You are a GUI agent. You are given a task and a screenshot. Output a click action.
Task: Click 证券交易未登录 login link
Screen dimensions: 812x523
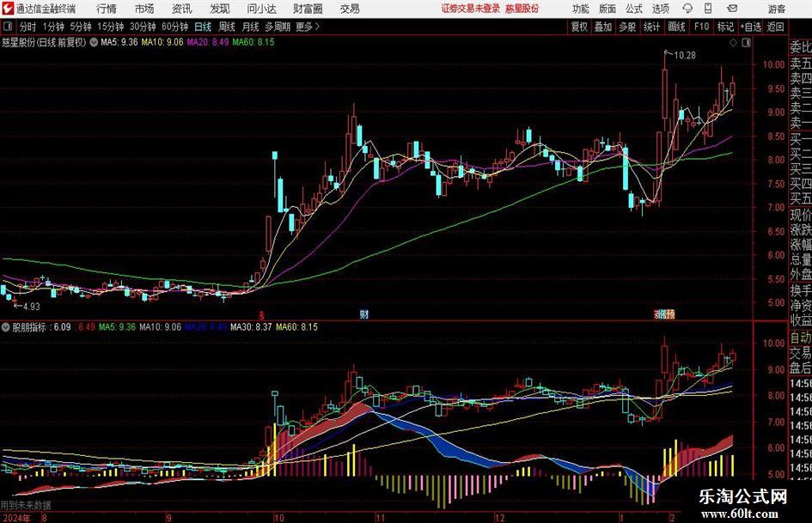pyautogui.click(x=471, y=9)
